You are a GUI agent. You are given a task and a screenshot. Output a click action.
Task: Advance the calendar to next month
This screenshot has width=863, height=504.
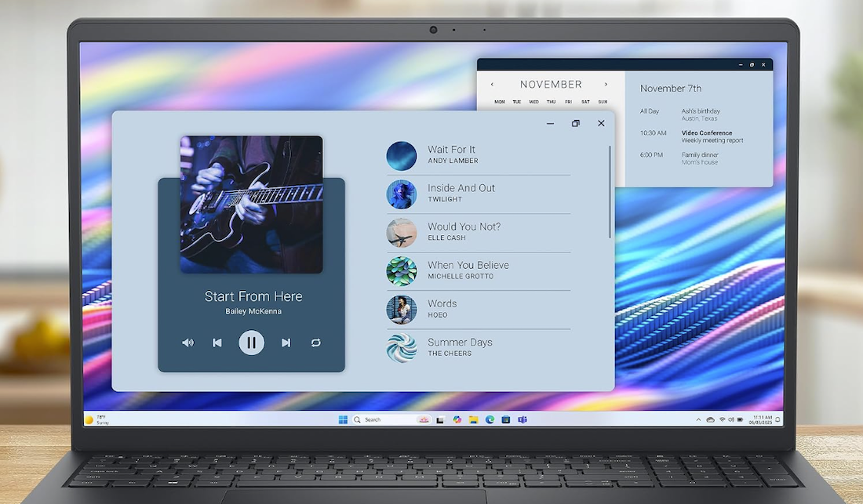(x=606, y=85)
